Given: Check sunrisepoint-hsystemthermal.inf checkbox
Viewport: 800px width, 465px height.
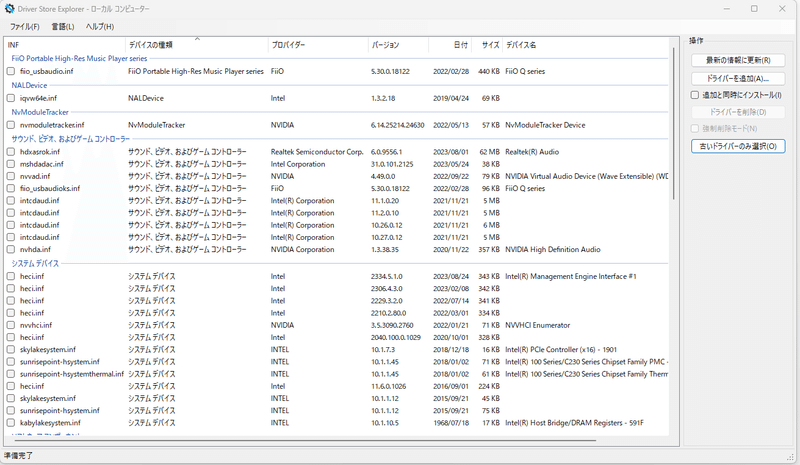Looking at the screenshot, I should pos(11,374).
